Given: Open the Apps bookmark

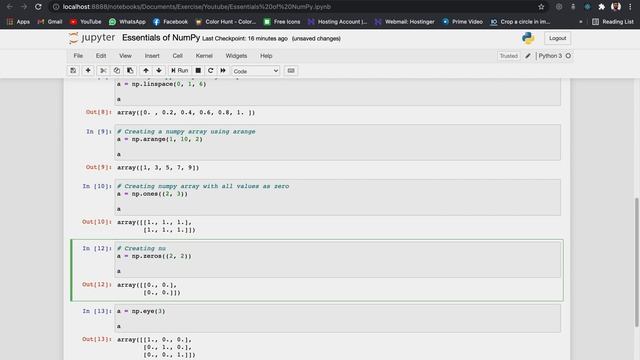Looking at the screenshot, I should (x=18, y=22).
